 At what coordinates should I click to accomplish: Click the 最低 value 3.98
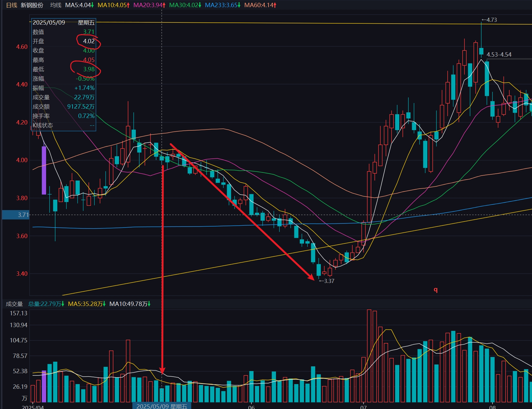coord(89,69)
